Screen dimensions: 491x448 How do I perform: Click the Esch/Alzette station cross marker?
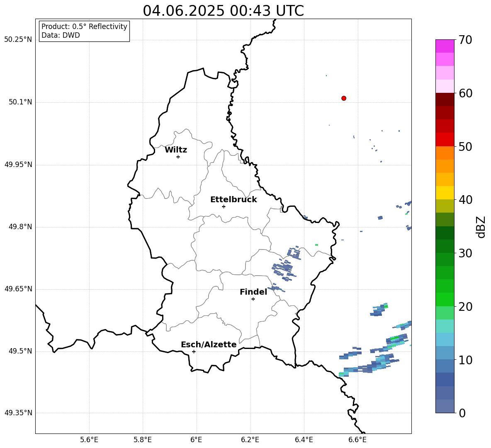pyautogui.click(x=194, y=351)
